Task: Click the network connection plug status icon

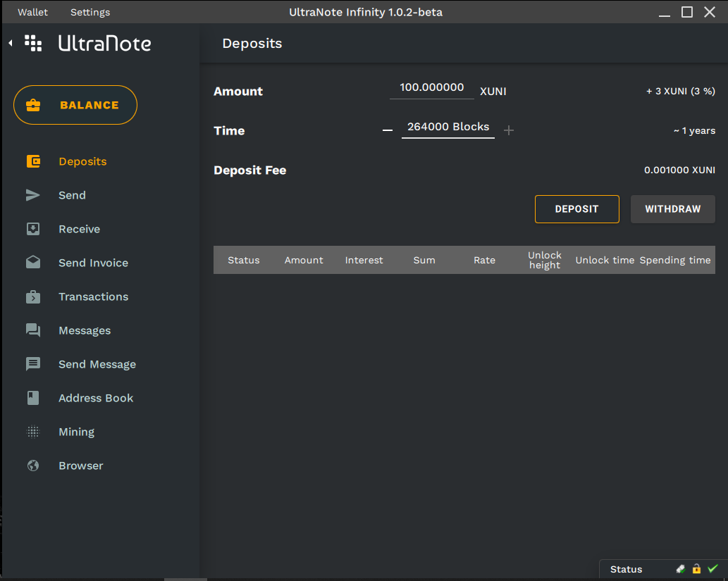Action: click(x=681, y=569)
